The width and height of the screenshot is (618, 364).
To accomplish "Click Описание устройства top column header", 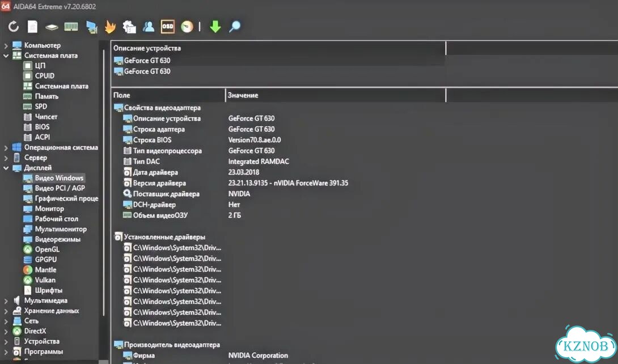I will (278, 48).
